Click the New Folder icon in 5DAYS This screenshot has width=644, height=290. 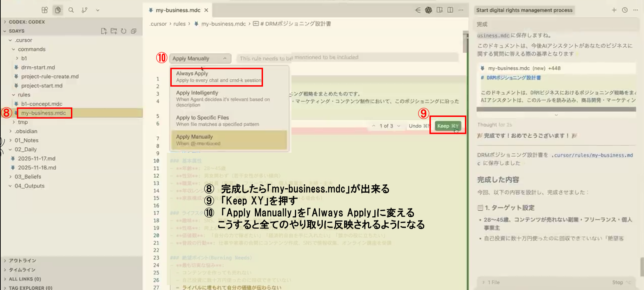point(114,31)
